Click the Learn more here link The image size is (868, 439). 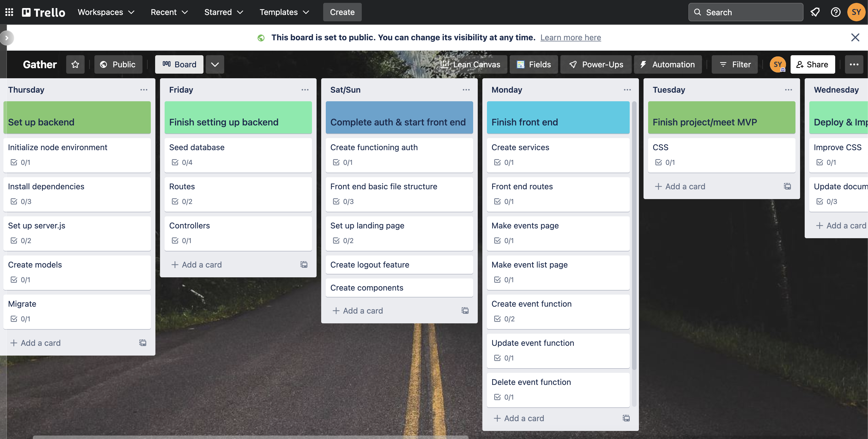point(571,37)
